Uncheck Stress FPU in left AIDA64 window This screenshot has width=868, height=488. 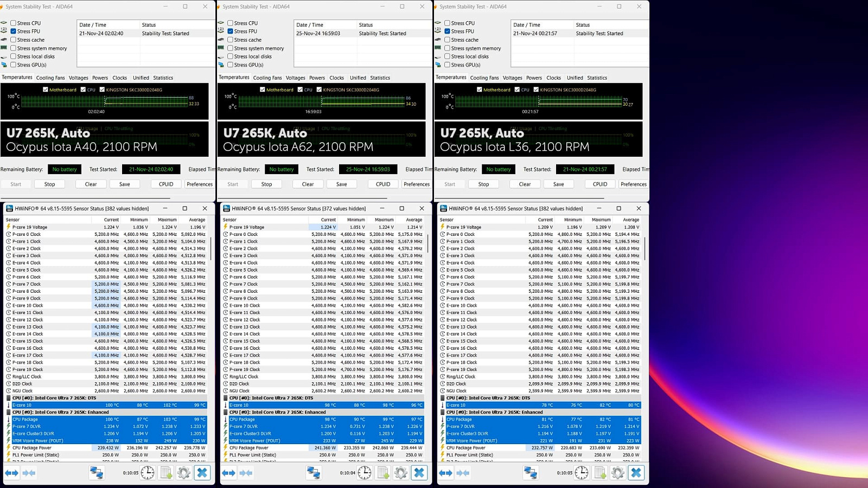point(13,31)
